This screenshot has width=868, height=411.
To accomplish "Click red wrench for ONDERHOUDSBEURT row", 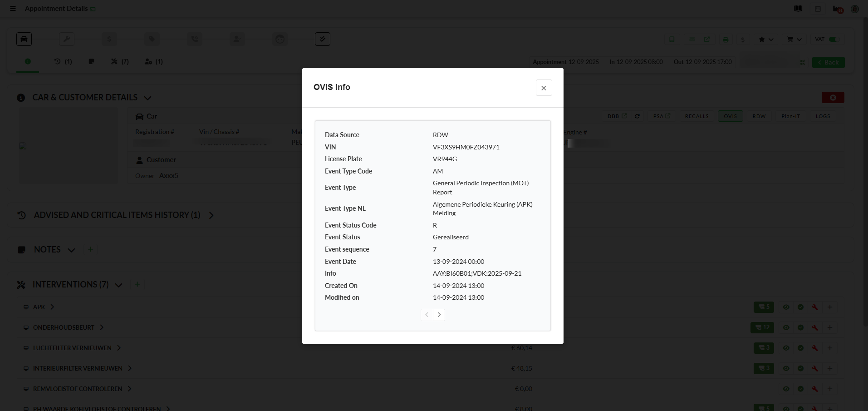I will (x=815, y=327).
